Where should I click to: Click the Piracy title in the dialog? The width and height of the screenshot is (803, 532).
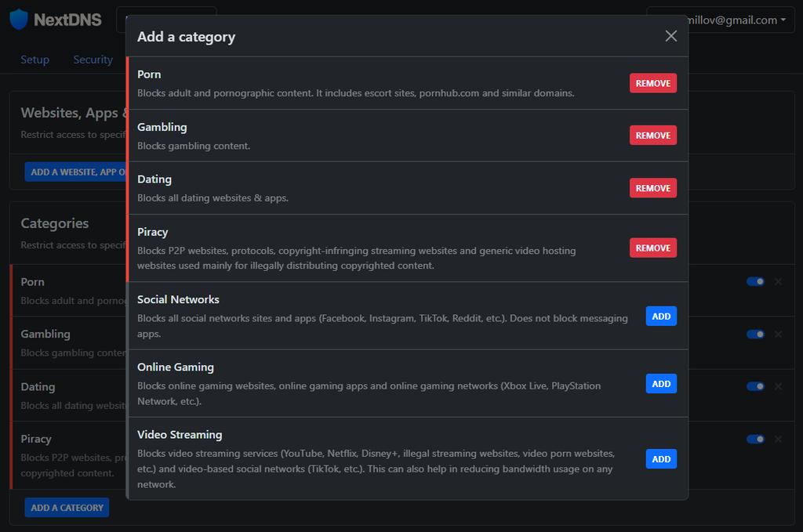coord(153,232)
